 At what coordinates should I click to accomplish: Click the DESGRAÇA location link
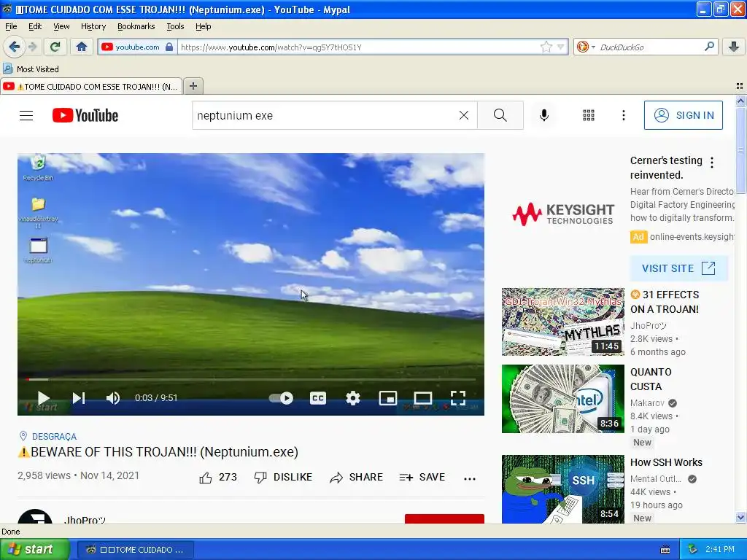click(x=54, y=436)
